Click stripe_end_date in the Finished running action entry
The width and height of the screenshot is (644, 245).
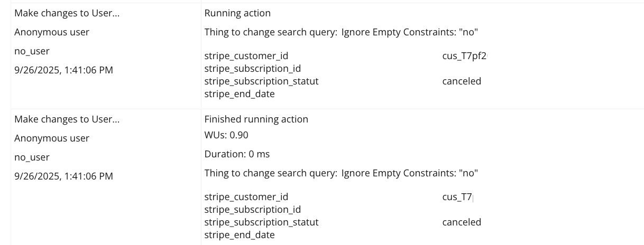point(240,235)
